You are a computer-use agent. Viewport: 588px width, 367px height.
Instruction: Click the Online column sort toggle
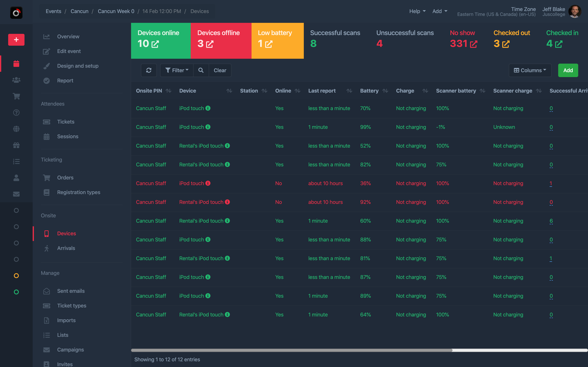click(298, 91)
